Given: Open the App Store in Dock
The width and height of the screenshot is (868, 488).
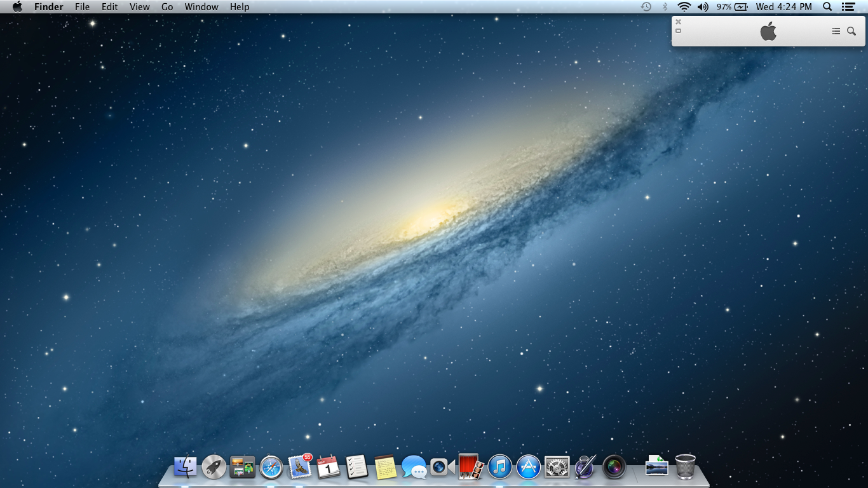Looking at the screenshot, I should coord(529,467).
